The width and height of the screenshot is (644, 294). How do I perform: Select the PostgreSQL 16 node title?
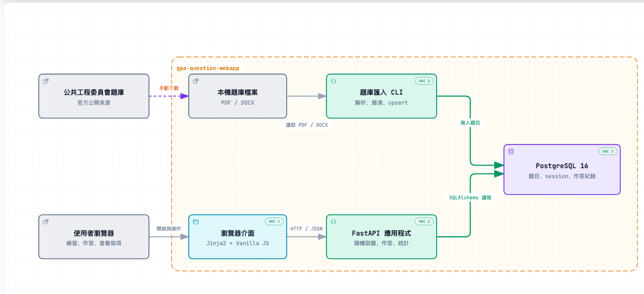click(x=562, y=166)
